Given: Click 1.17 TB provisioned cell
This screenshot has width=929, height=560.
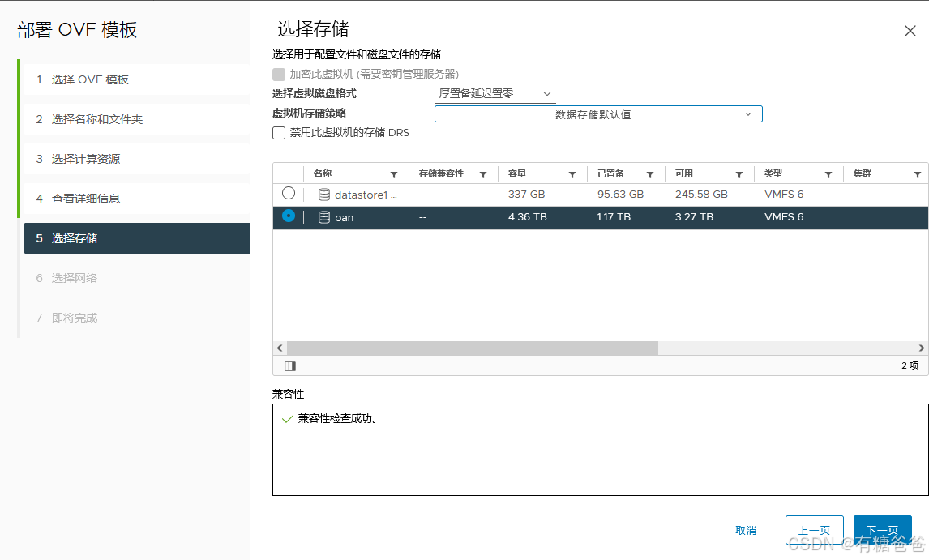Looking at the screenshot, I should pyautogui.click(x=614, y=217).
